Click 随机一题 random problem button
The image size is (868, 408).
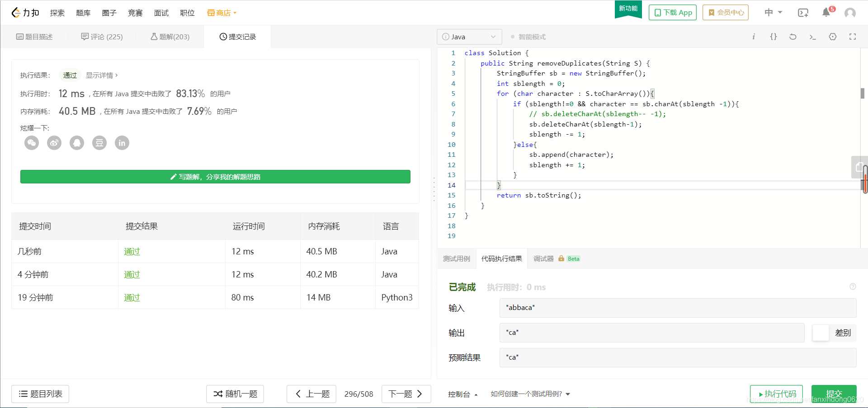235,394
